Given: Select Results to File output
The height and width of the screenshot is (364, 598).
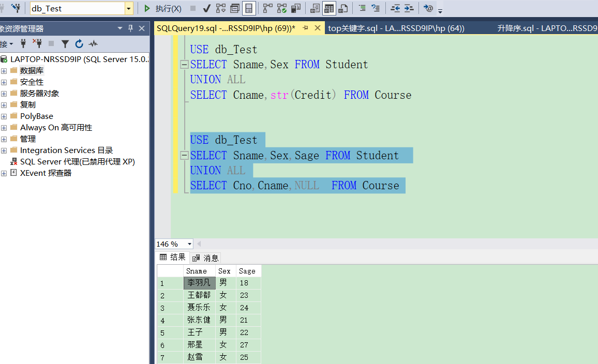Looking at the screenshot, I should 343,8.
